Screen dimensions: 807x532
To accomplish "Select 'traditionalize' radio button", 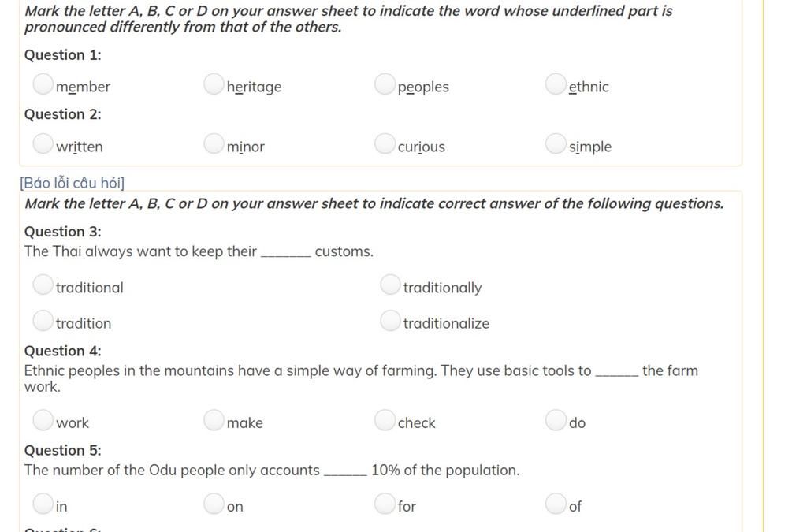I will (390, 320).
